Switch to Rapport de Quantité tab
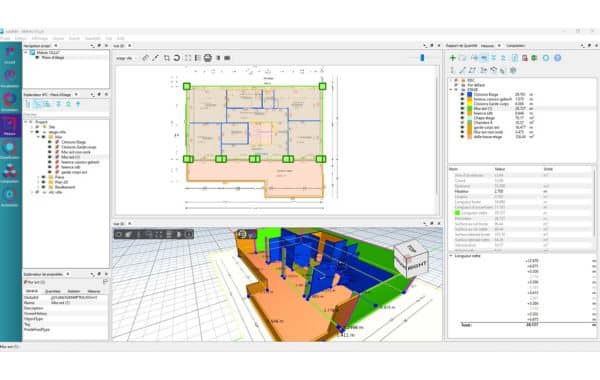This screenshot has width=600, height=380. (461, 46)
